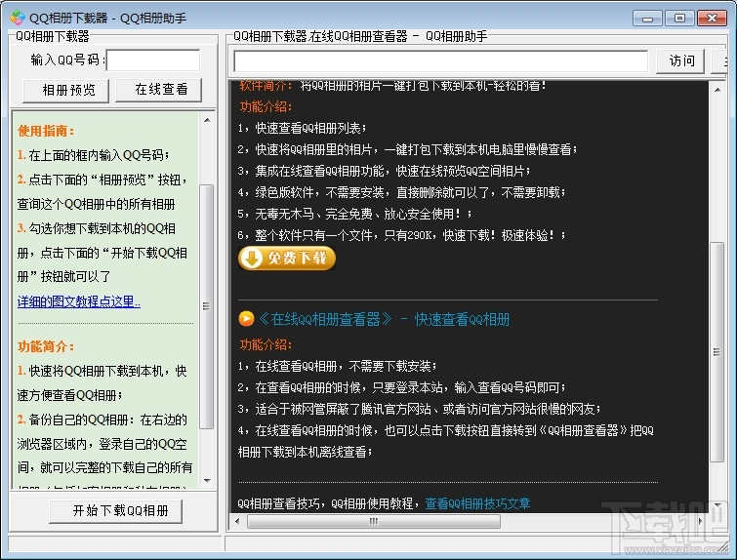The height and width of the screenshot is (560, 737).
Task: Click the text 1,快速查看QQ相册列表;
Action: click(x=302, y=128)
